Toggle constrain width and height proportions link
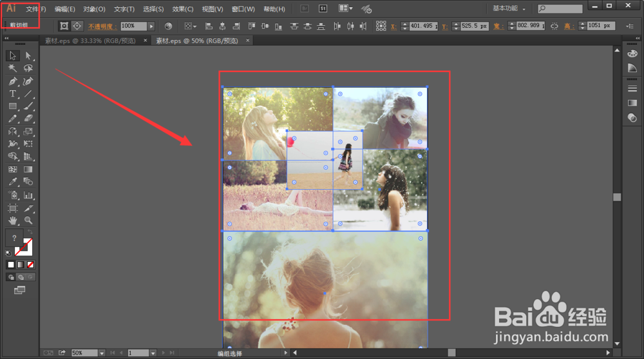644x359 pixels. click(554, 26)
